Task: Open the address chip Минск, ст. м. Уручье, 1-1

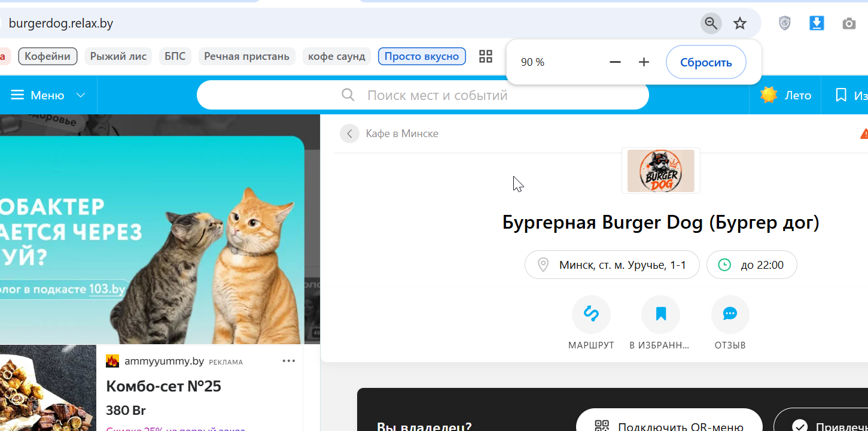Action: click(x=612, y=265)
